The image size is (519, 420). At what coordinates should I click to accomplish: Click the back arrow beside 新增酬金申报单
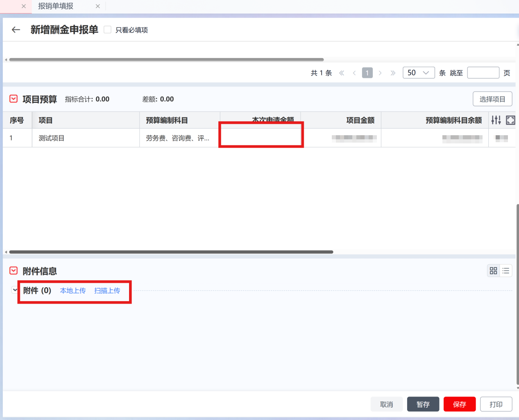coord(16,30)
